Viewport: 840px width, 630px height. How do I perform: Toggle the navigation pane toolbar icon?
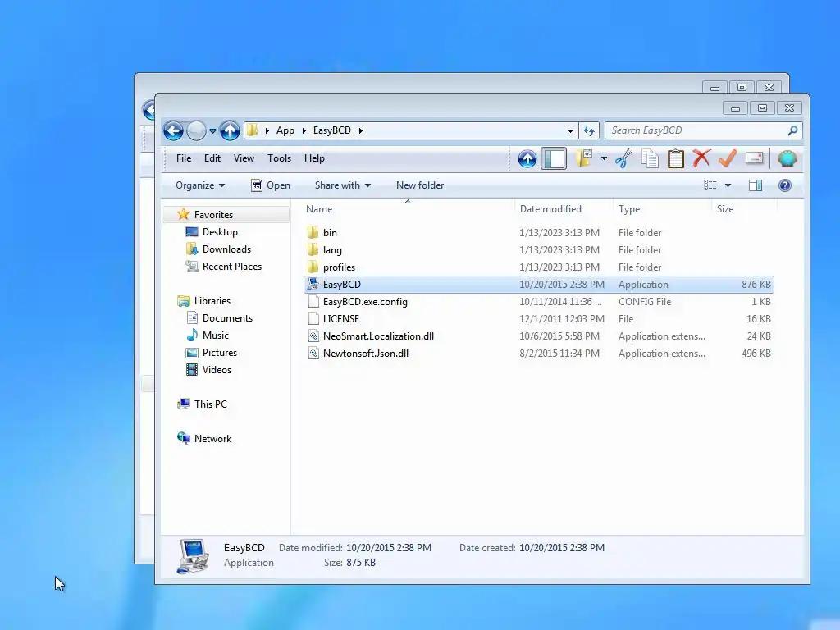pos(554,158)
